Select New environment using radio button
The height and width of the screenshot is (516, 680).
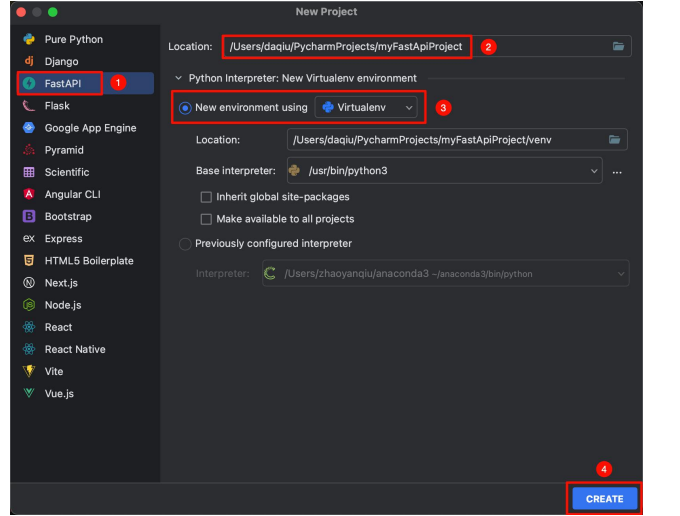(185, 108)
